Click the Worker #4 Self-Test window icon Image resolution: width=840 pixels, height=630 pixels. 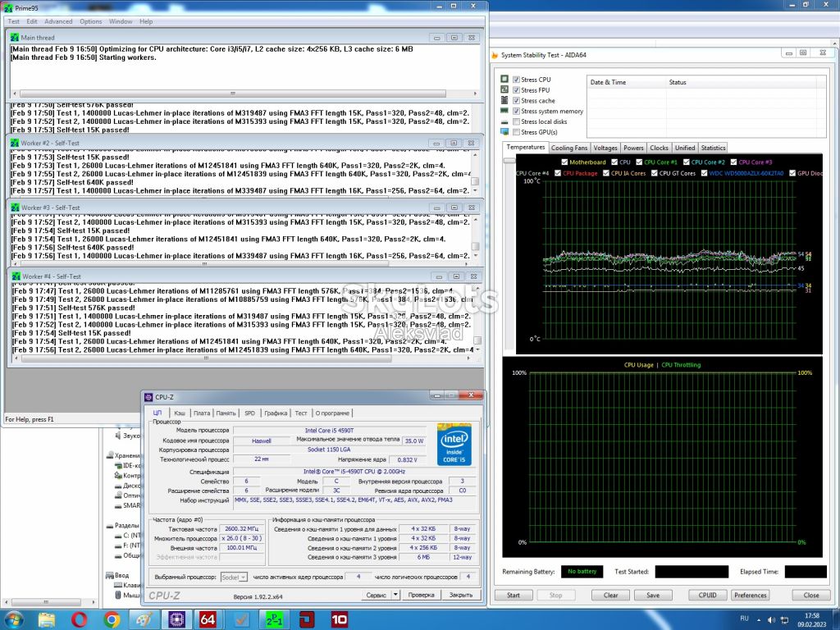pos(16,276)
